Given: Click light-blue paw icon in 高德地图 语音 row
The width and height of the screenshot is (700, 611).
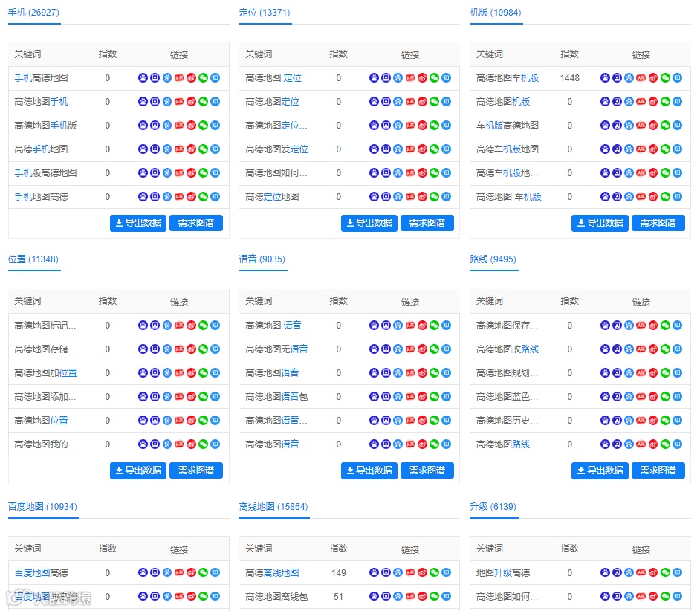Looking at the screenshot, I should 398,325.
